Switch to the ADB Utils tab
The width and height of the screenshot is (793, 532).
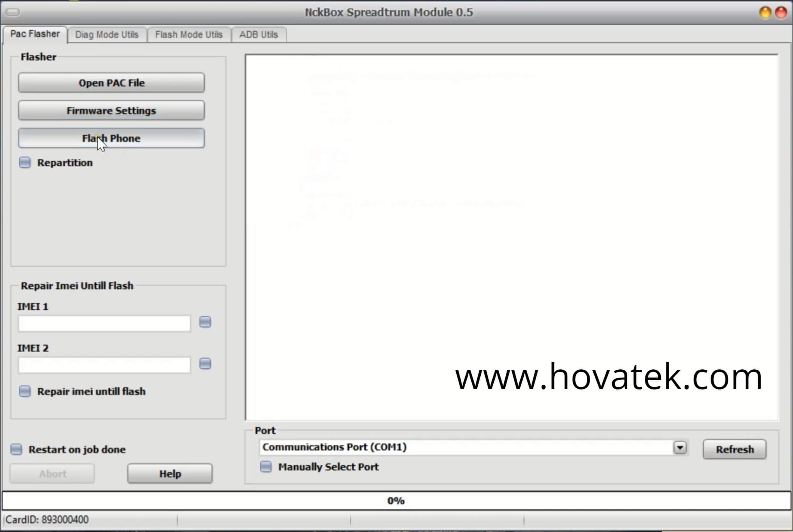pyautogui.click(x=258, y=35)
